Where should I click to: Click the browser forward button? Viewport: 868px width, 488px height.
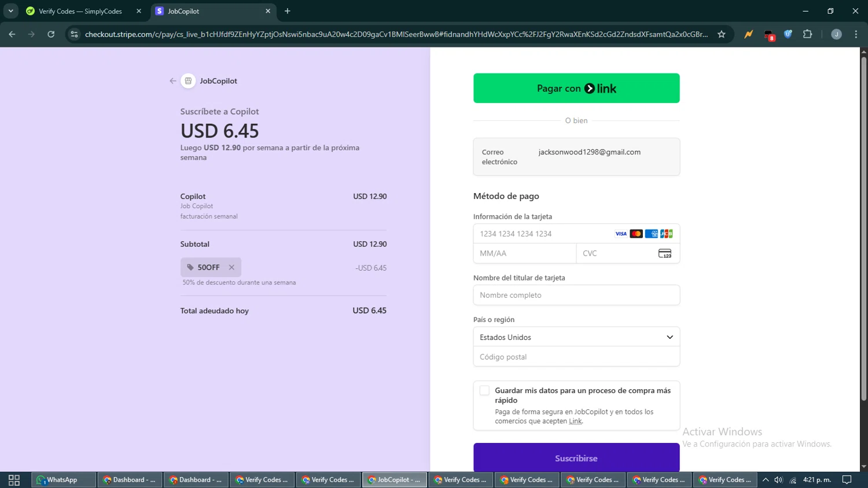(31, 34)
